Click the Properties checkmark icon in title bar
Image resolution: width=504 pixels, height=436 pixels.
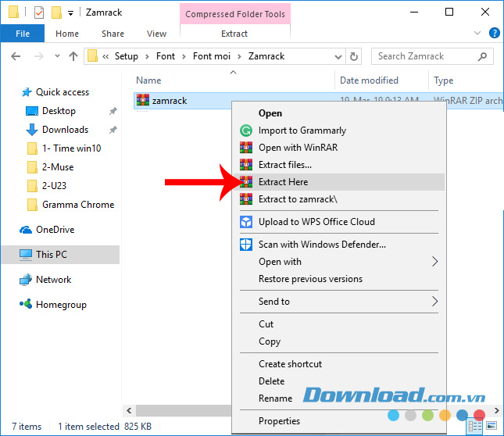39,13
